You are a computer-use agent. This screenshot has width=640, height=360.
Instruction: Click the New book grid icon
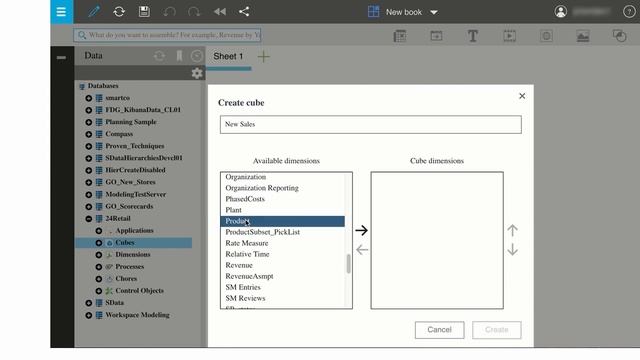(x=373, y=11)
